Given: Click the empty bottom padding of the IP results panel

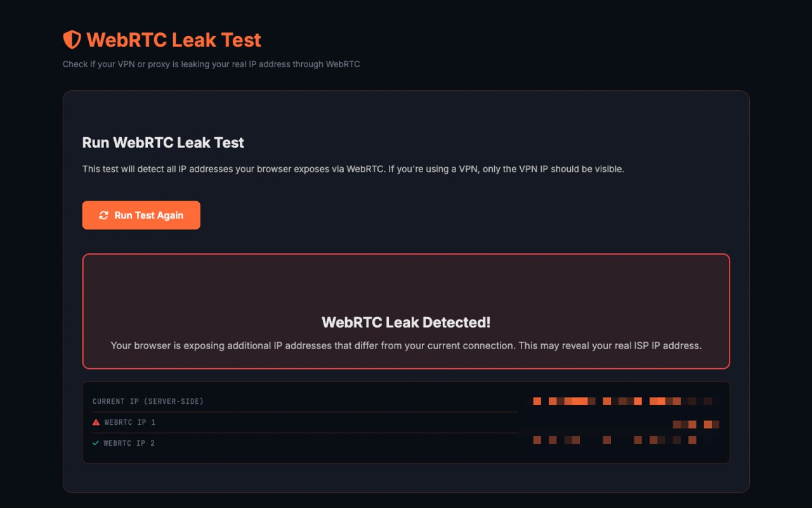Looking at the screenshot, I should point(406,457).
